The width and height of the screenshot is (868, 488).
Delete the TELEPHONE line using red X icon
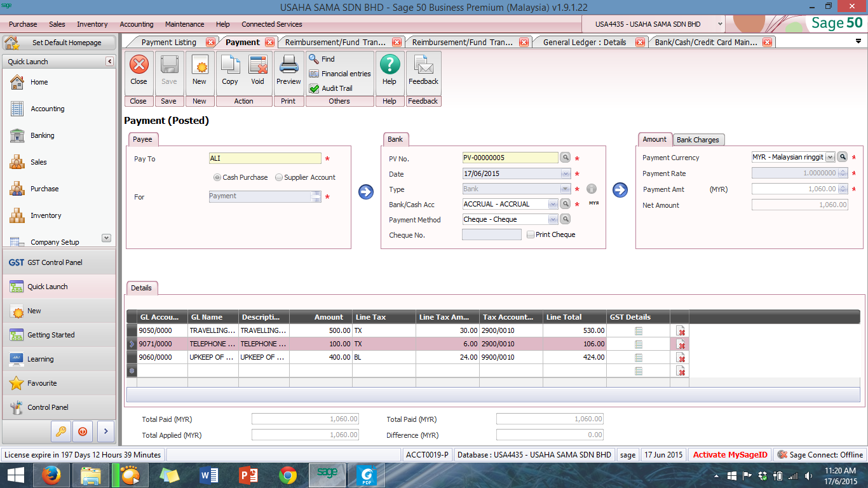coord(681,344)
